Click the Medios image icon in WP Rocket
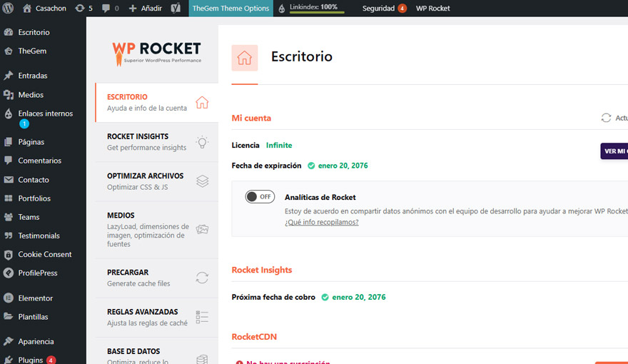628x364 pixels. point(202,229)
